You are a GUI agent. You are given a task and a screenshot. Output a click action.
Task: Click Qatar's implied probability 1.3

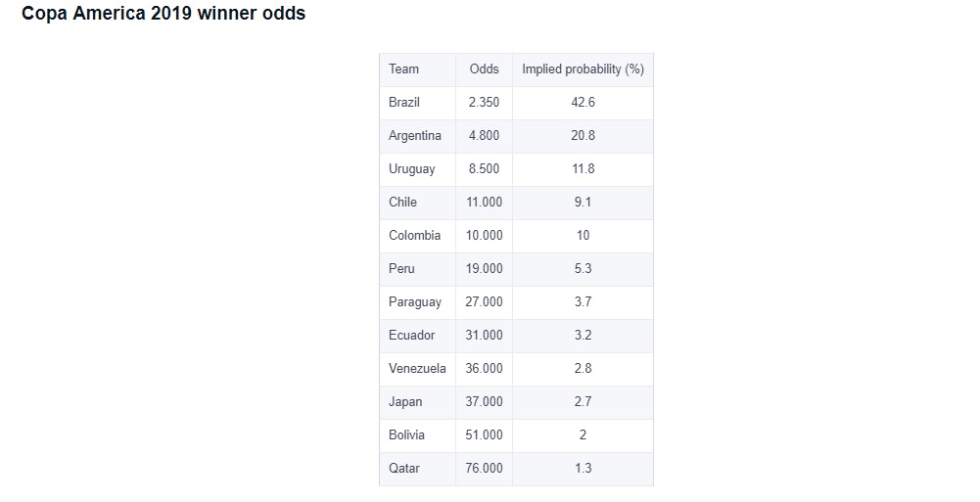pos(583,469)
